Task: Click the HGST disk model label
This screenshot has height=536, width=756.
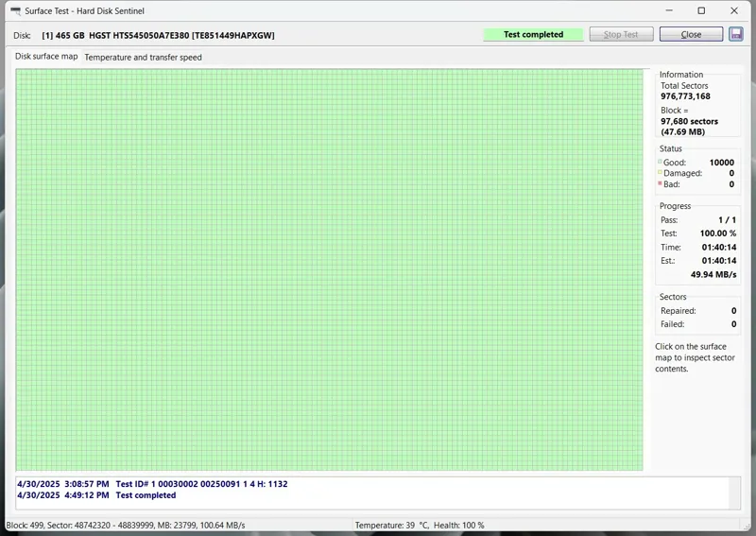Action: coord(181,35)
